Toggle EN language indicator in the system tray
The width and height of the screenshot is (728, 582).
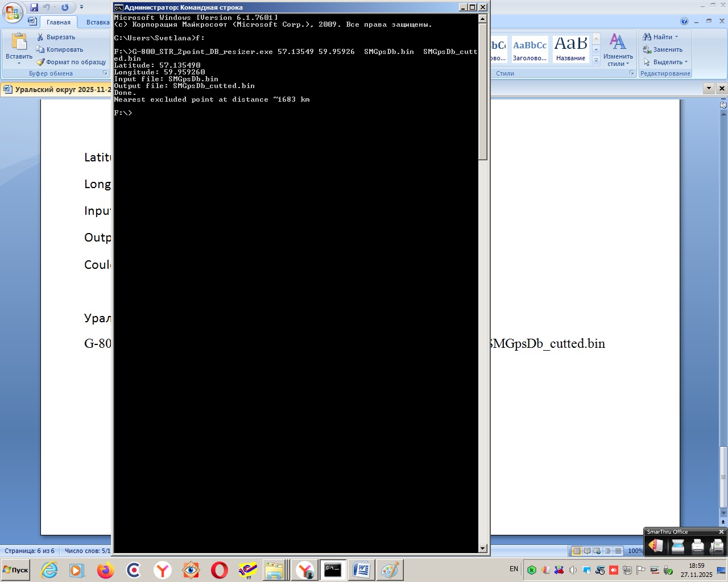pyautogui.click(x=514, y=569)
